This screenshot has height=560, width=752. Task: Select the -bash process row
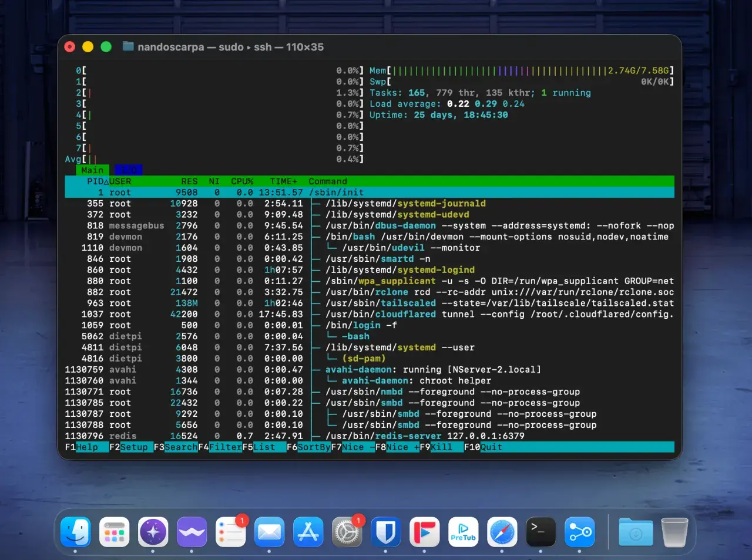pyautogui.click(x=370, y=336)
